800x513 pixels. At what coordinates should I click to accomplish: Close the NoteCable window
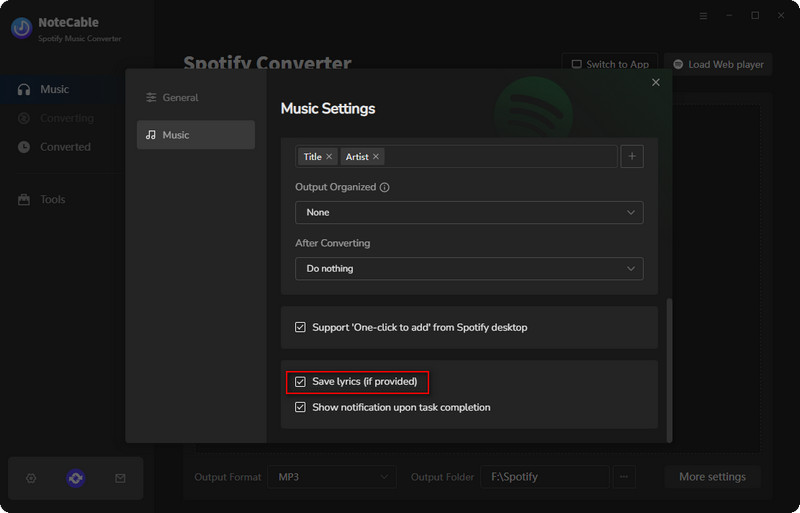[x=781, y=16]
